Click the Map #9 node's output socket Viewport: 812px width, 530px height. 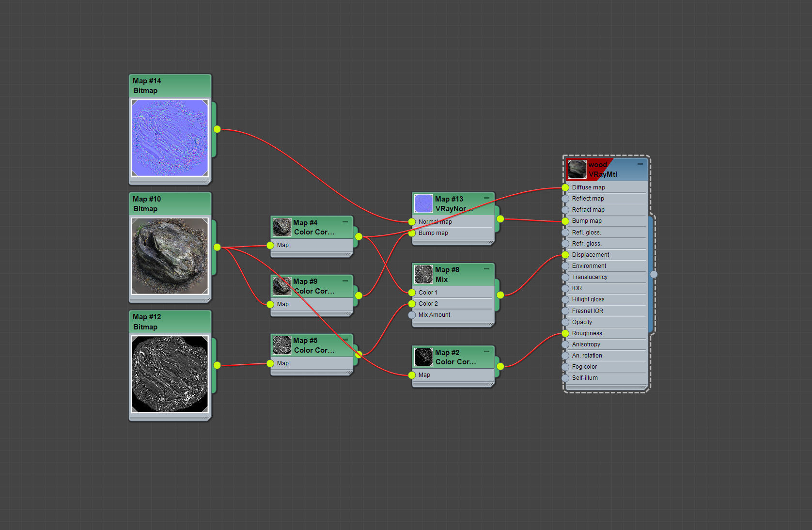[359, 296]
